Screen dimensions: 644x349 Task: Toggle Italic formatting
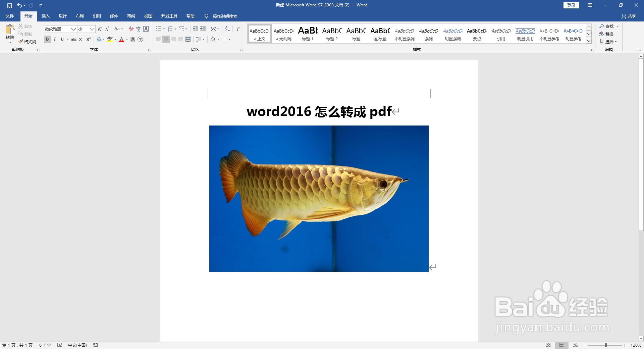click(55, 39)
